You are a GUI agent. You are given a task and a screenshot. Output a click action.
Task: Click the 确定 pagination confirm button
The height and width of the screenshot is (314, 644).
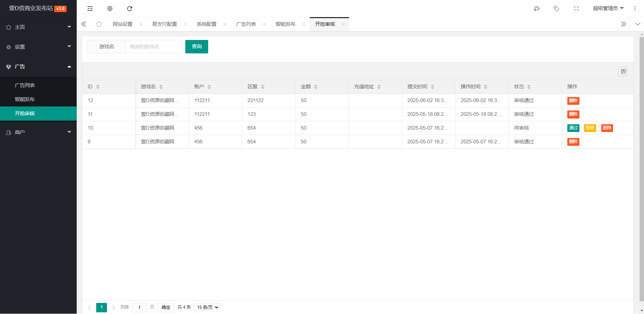166,308
